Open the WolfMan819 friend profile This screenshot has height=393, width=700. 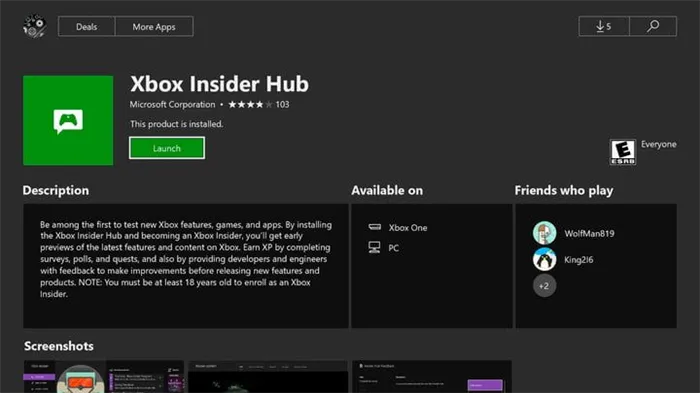[x=574, y=233]
